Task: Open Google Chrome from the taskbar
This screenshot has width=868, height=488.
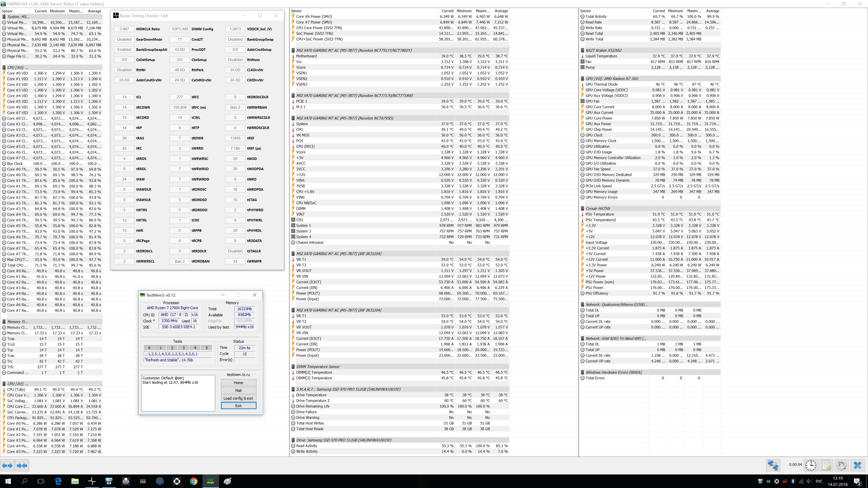Action: coord(193,481)
